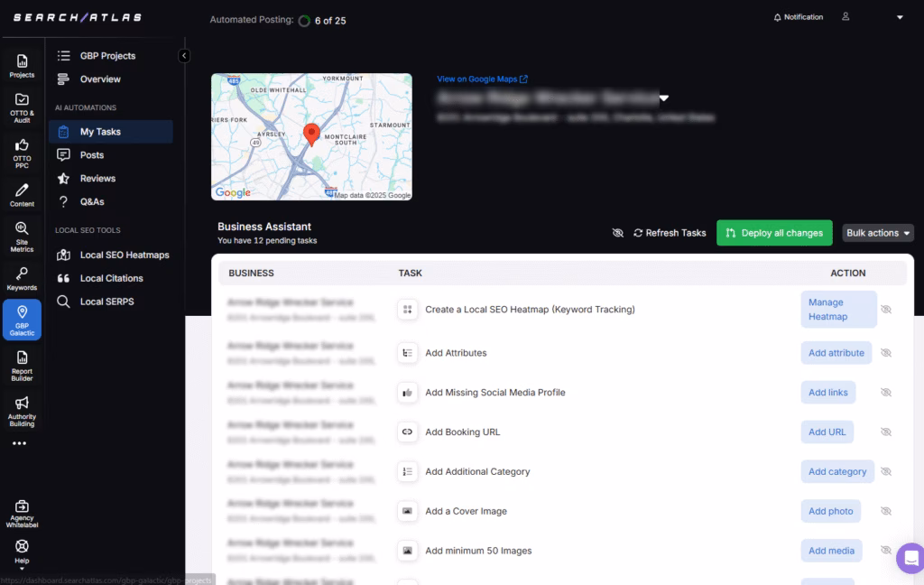Click the Notification bell icon

778,17
